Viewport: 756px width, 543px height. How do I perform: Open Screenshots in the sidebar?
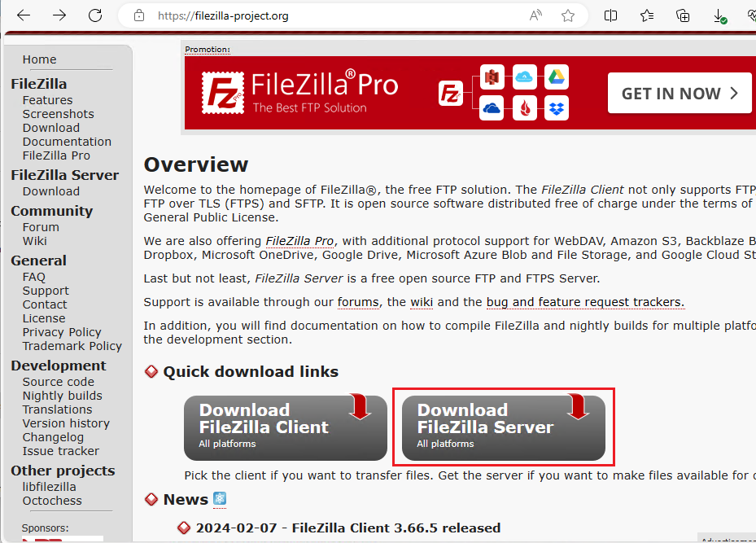[x=59, y=114]
